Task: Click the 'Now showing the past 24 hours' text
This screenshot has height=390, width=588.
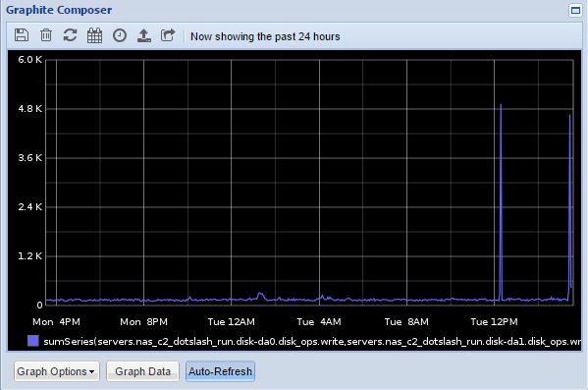Action: [x=265, y=36]
